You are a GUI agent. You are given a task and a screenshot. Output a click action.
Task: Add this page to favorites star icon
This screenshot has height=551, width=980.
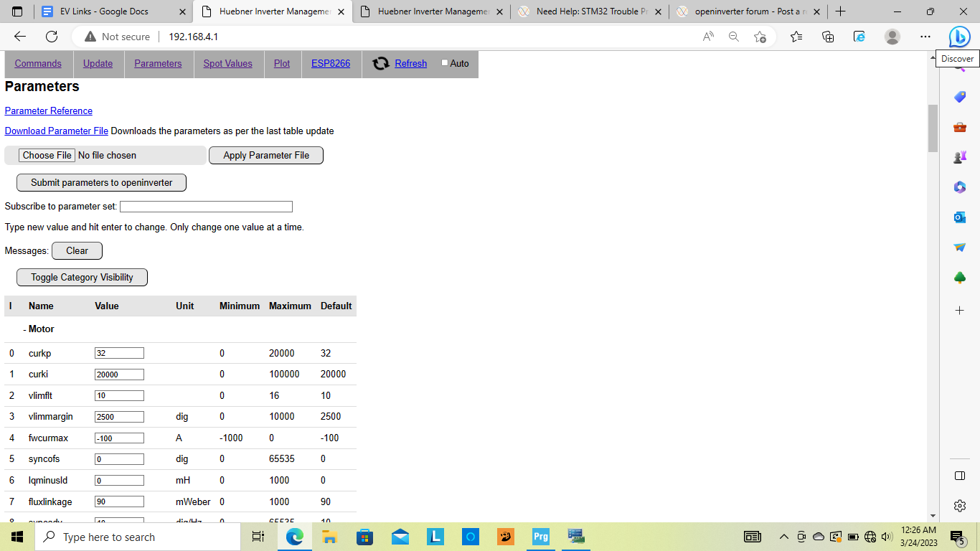coord(760,37)
